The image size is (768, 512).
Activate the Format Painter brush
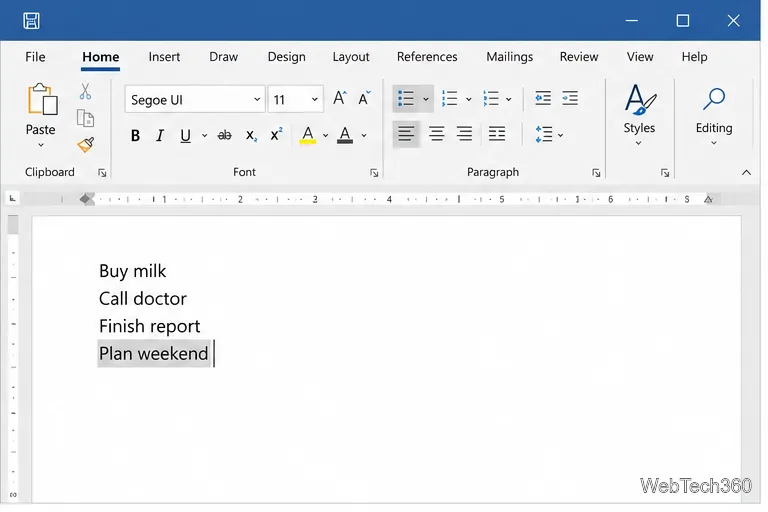tap(86, 145)
